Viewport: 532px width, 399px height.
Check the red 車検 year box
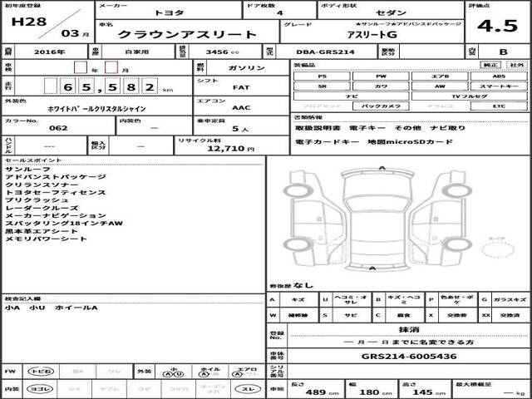pos(80,67)
